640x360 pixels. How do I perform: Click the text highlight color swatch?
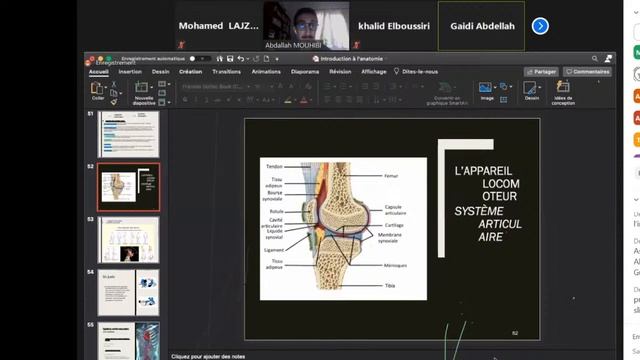(x=288, y=100)
